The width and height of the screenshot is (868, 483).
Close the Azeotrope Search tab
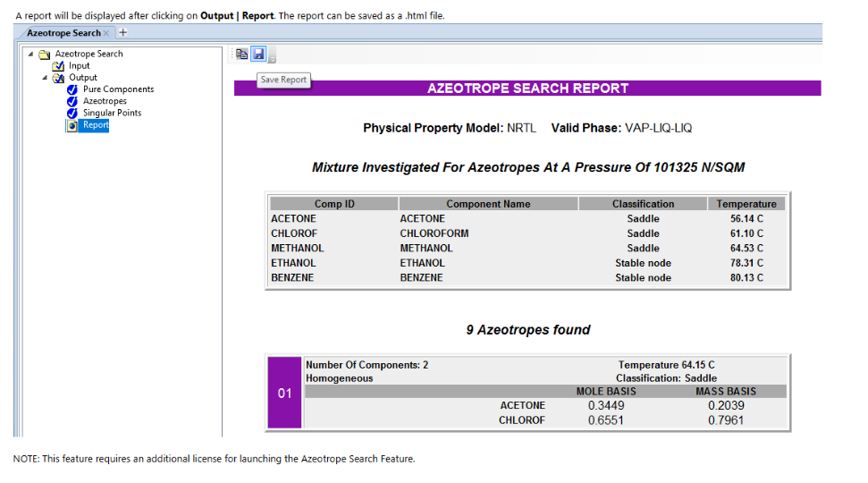[x=106, y=33]
